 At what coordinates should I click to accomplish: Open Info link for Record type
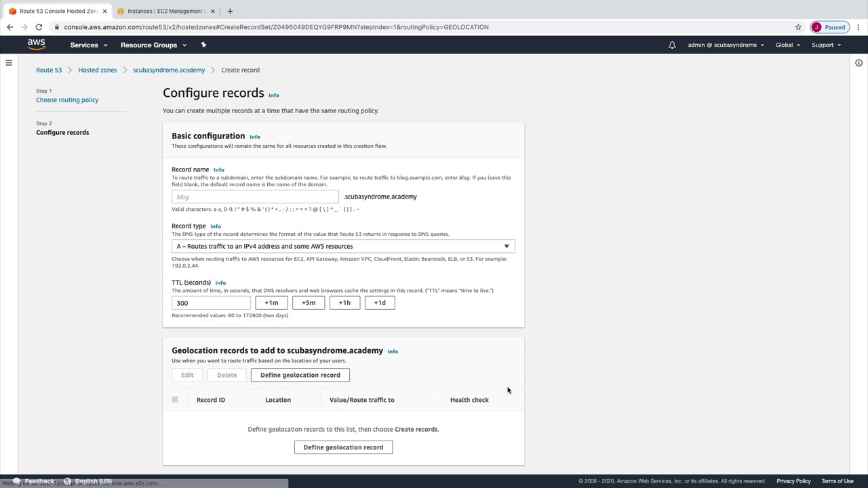[216, 226]
